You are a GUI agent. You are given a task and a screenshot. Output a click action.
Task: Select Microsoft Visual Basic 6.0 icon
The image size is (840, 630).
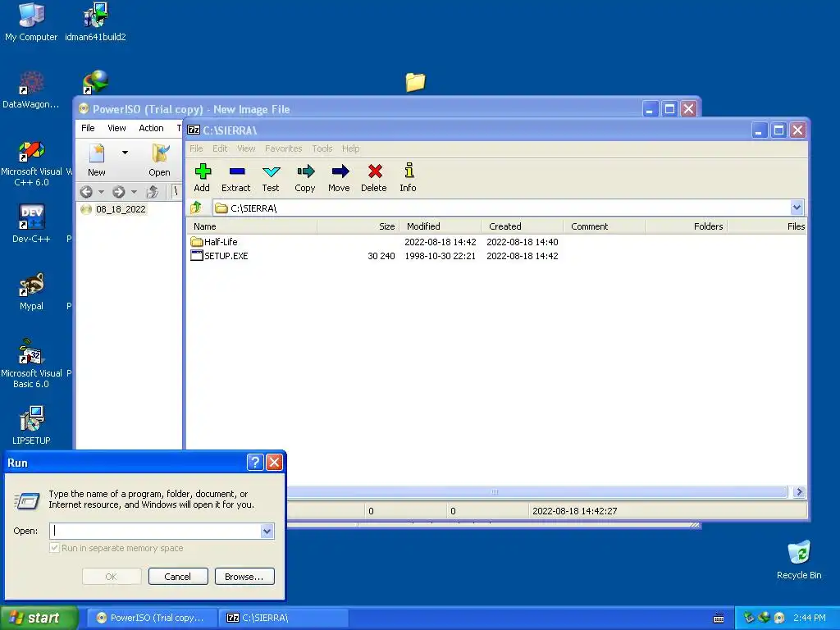pyautogui.click(x=31, y=363)
